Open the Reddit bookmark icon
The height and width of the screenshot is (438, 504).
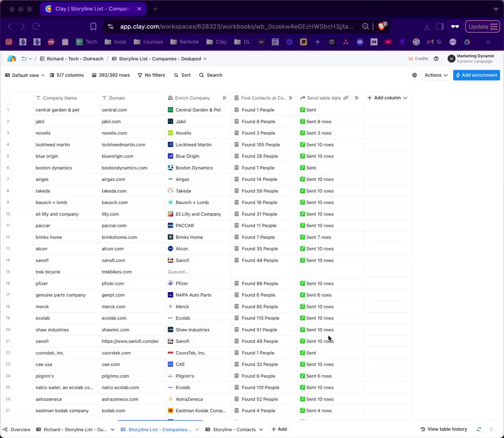(x=51, y=42)
